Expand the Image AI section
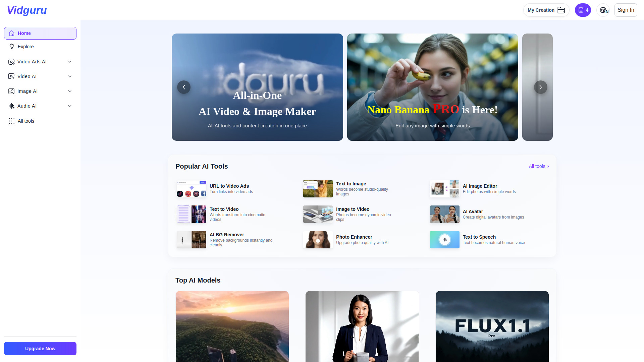 [x=40, y=91]
